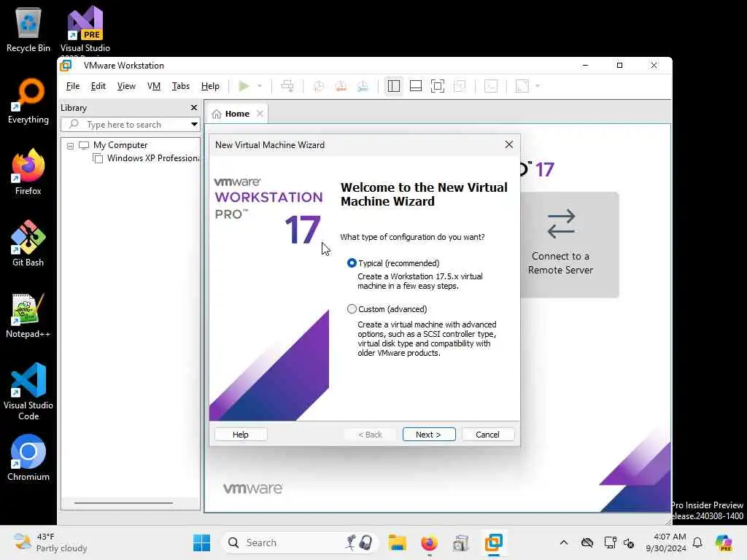Collapse the My Computer tree node
The height and width of the screenshot is (560, 747).
pos(70,146)
